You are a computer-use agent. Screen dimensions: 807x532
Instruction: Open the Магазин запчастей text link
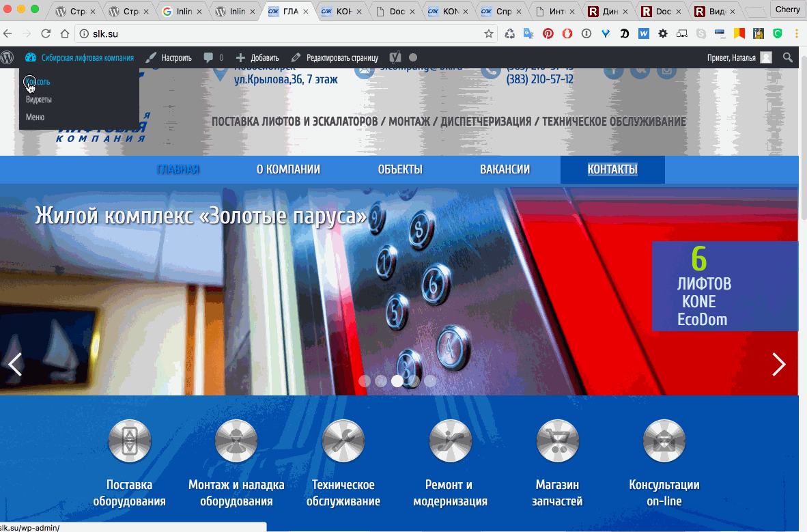tap(557, 493)
